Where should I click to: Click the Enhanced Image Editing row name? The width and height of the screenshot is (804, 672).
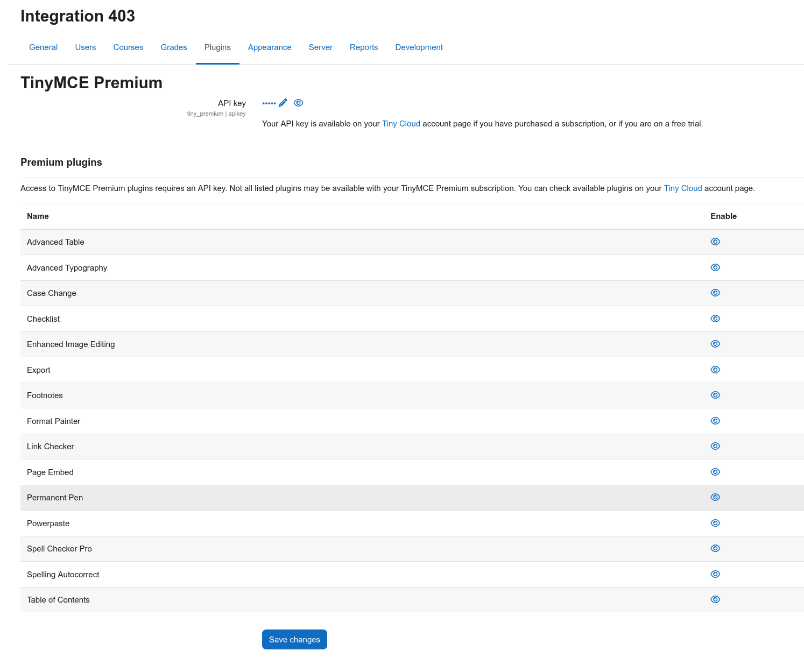[71, 344]
